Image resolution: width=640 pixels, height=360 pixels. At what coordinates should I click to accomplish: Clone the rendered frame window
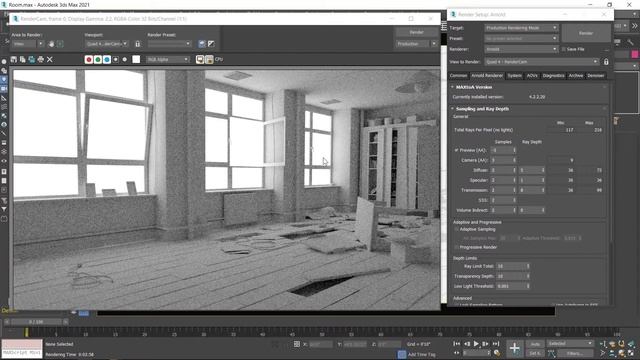click(31, 60)
